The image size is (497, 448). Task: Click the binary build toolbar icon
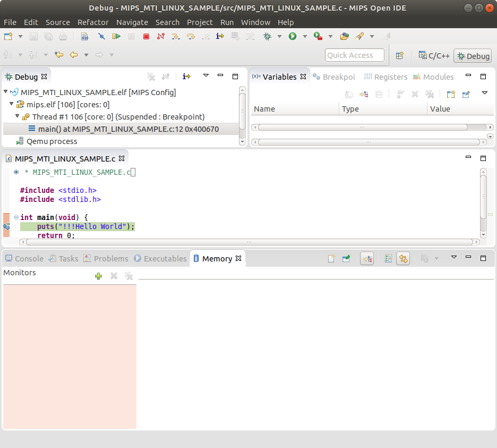pyautogui.click(x=84, y=37)
